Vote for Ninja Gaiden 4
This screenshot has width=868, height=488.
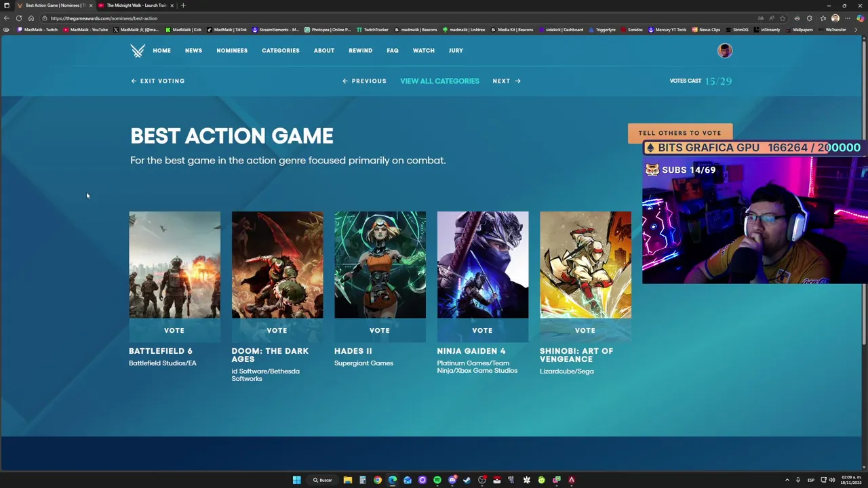coord(482,330)
